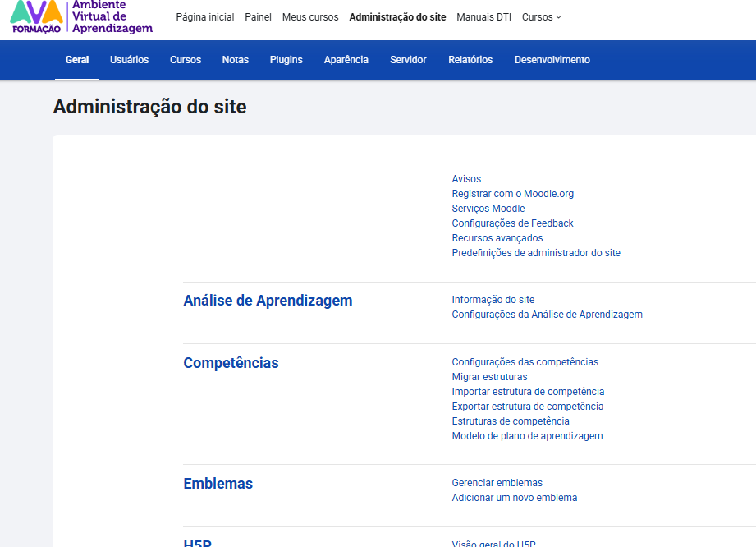Viewport: 756px width, 547px height.
Task: Open Configurações da Análise de Aprendizagem
Action: tap(547, 315)
